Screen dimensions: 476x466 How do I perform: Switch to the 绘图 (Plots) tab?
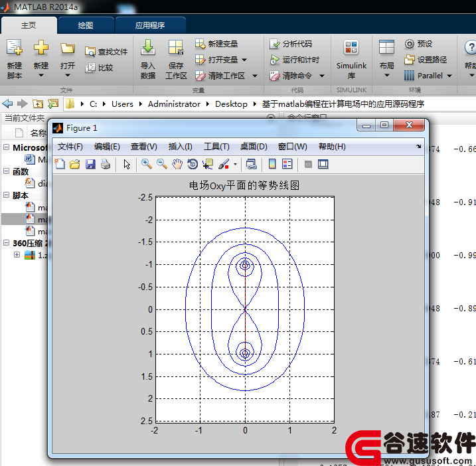point(86,25)
